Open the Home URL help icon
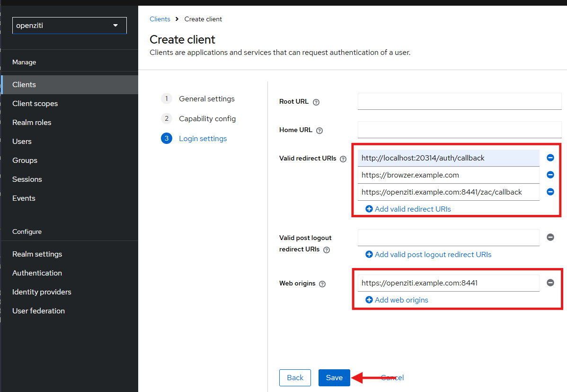Viewport: 567px width, 392px height. [319, 130]
